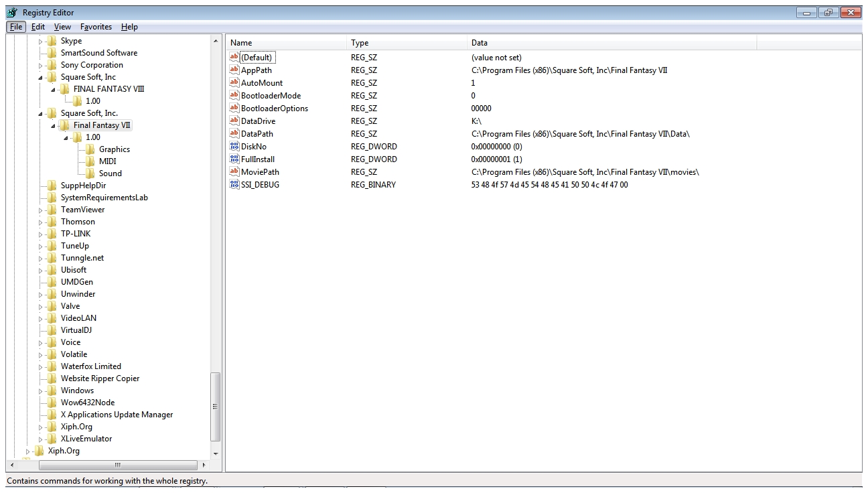Click the '00000' data of BootloaderOptions
Screen dimensions: 868x493
481,109
